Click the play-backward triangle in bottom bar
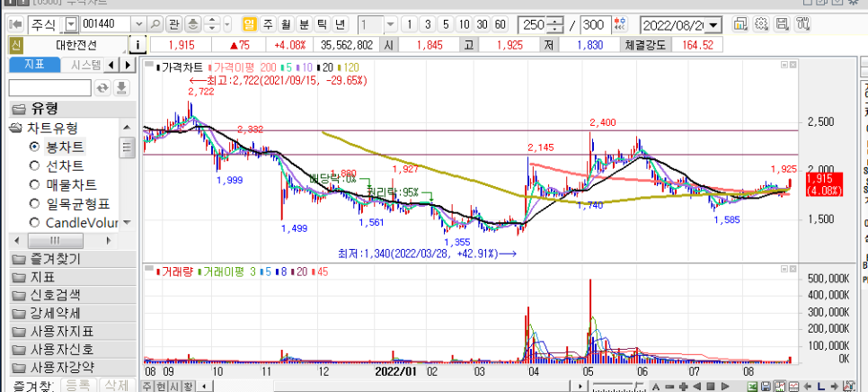 coord(697,386)
